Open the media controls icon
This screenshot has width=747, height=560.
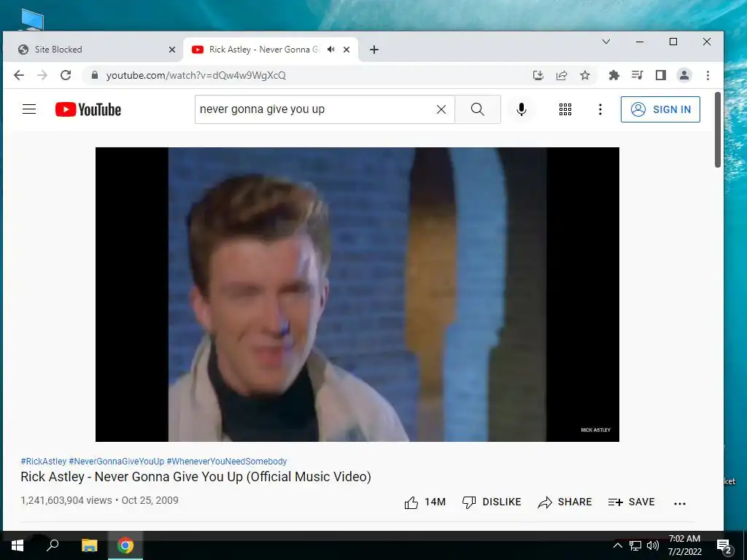tap(638, 75)
